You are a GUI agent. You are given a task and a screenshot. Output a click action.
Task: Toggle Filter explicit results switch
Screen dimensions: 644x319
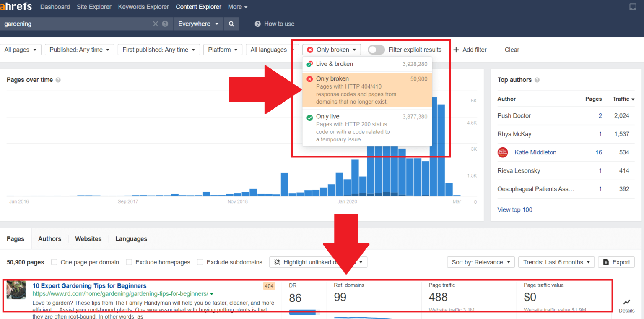coord(376,50)
